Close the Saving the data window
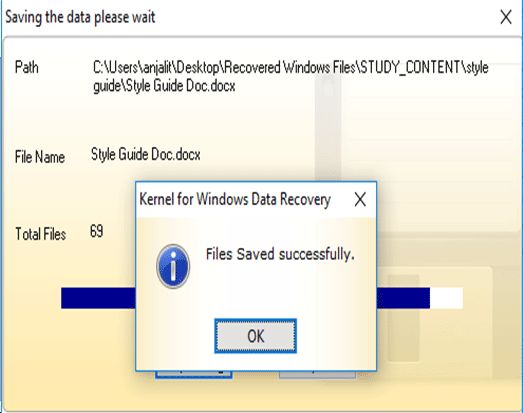523x413 pixels. tap(506, 17)
